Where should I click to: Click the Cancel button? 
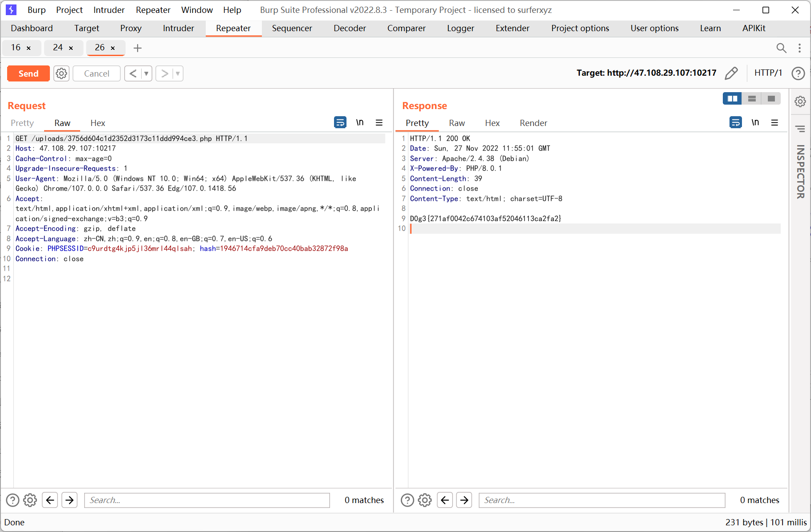[x=97, y=73]
